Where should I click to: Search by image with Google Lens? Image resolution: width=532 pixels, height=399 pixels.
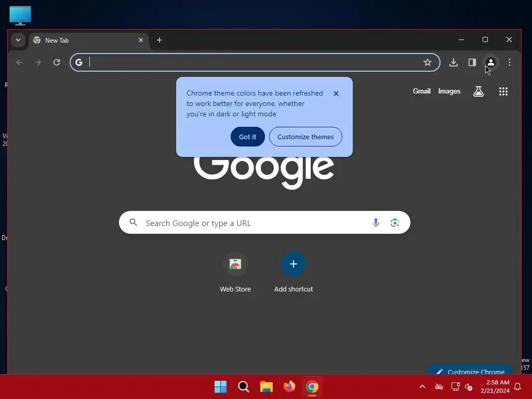(395, 222)
